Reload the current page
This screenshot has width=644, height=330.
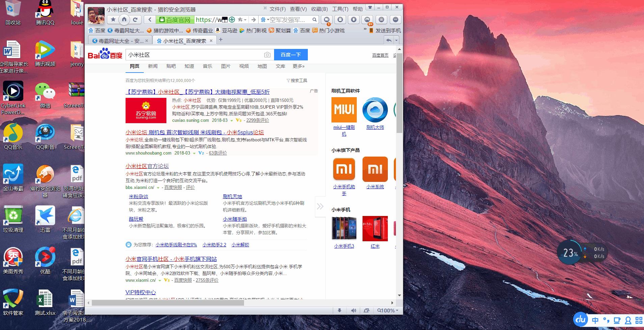(x=135, y=20)
